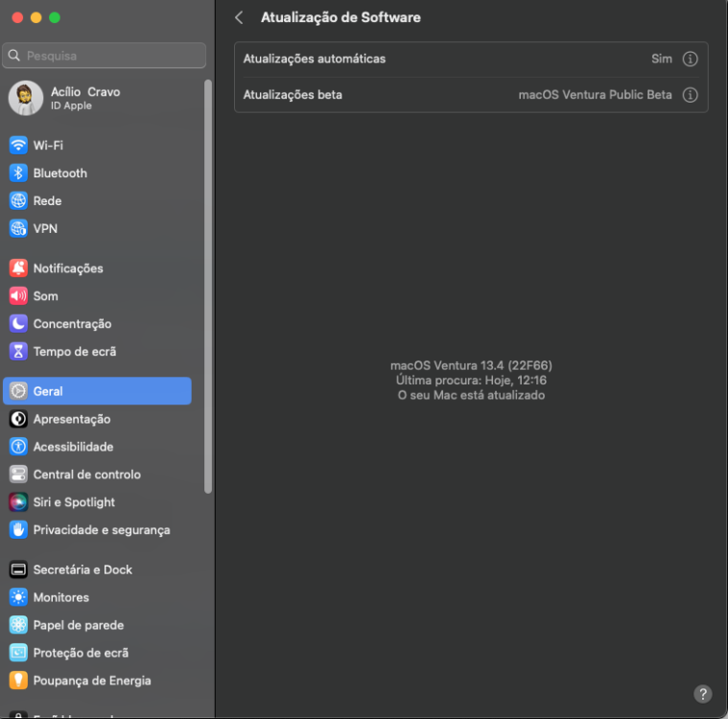Select the Central de controlo label
The image size is (728, 719).
[87, 475]
